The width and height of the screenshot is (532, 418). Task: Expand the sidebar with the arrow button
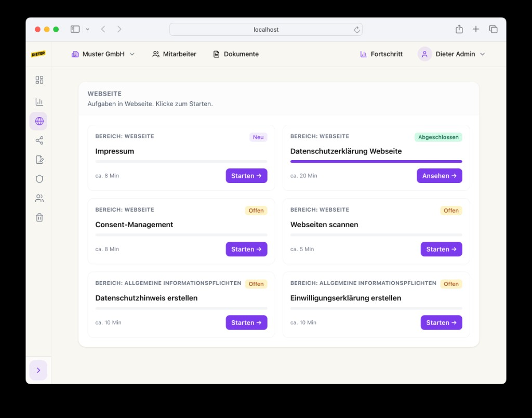click(38, 370)
